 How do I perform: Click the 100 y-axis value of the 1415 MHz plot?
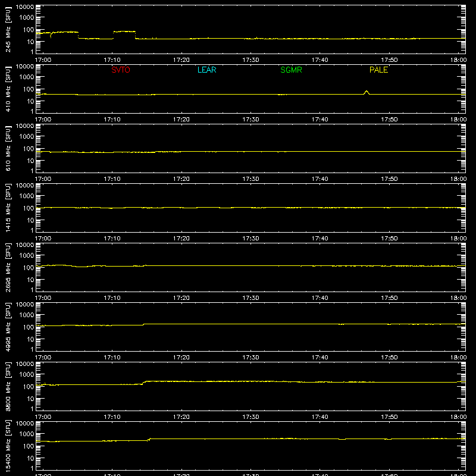[x=29, y=208]
